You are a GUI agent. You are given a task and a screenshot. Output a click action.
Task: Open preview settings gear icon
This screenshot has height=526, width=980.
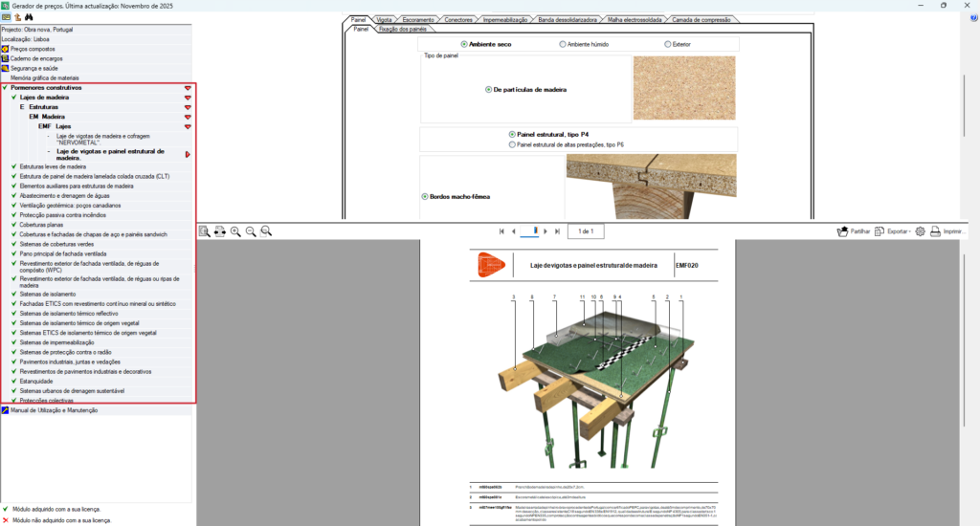(920, 231)
